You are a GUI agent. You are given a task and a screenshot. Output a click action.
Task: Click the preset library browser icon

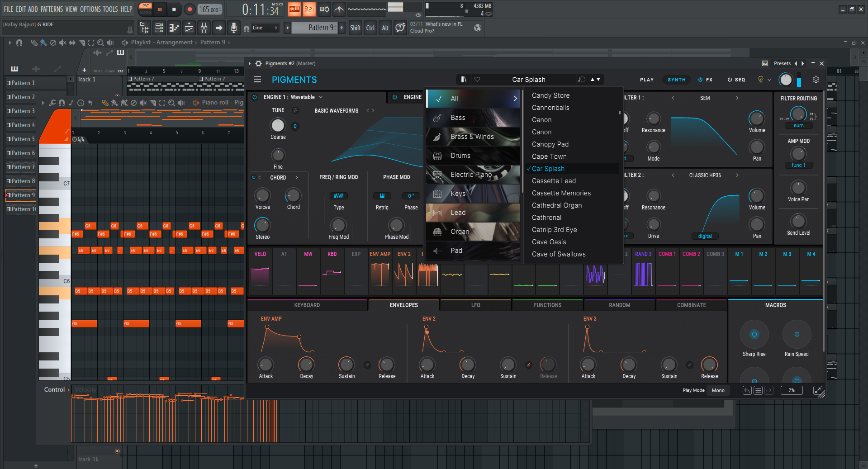coord(464,80)
